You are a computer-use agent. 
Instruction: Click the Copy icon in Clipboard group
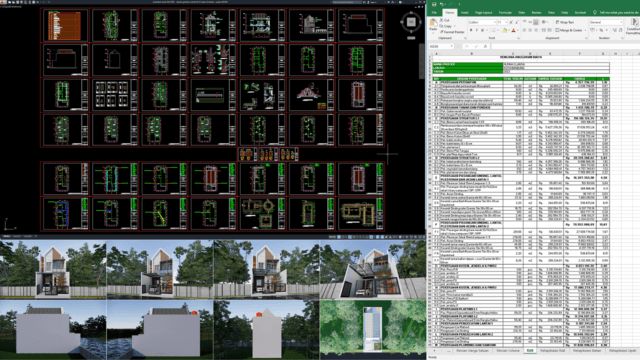click(441, 26)
